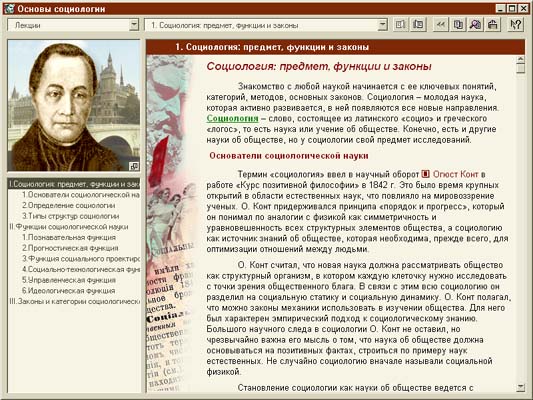The width and height of the screenshot is (533, 400).
Task: Close the Основы социологии window
Action: pyautogui.click(x=523, y=9)
